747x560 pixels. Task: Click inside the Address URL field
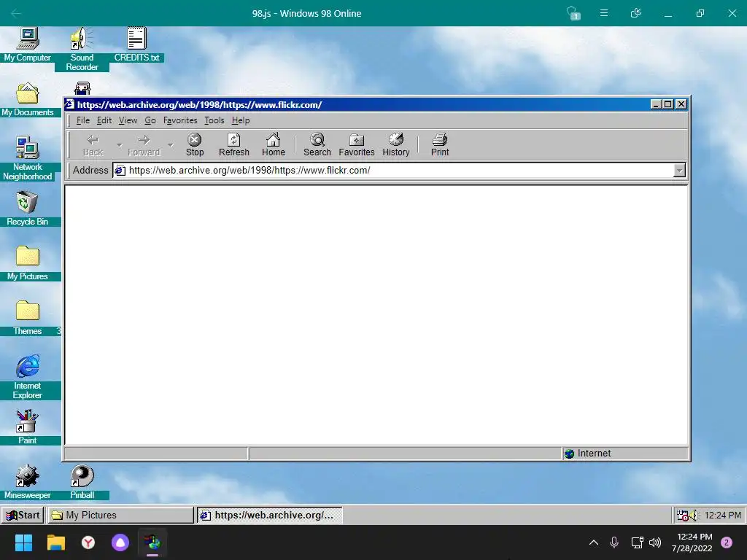[x=399, y=171]
